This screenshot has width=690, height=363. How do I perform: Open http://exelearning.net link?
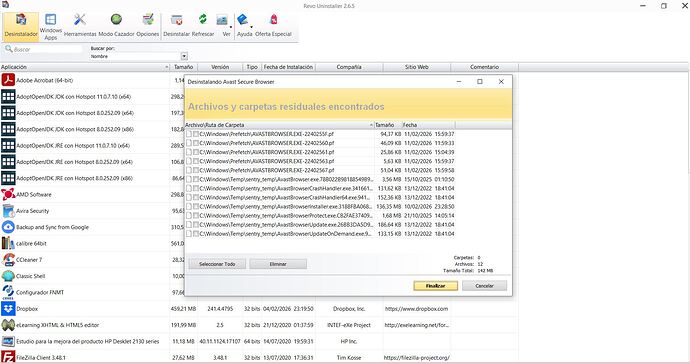[416, 325]
